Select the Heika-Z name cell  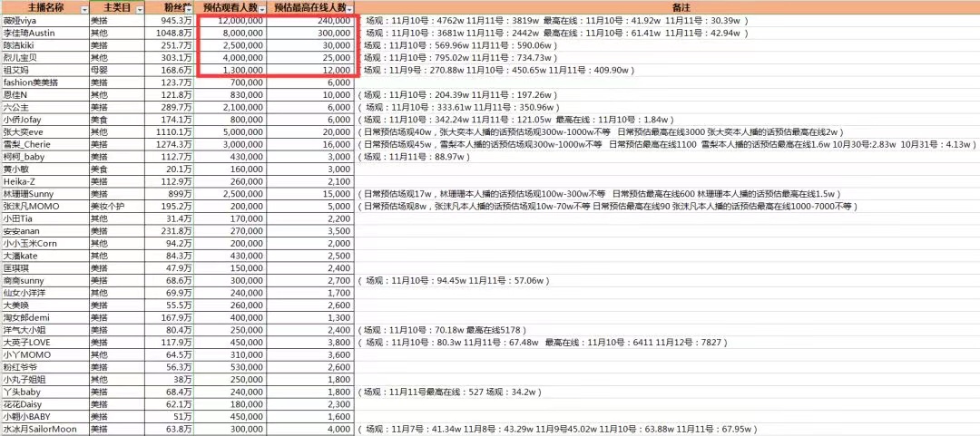tap(45, 182)
